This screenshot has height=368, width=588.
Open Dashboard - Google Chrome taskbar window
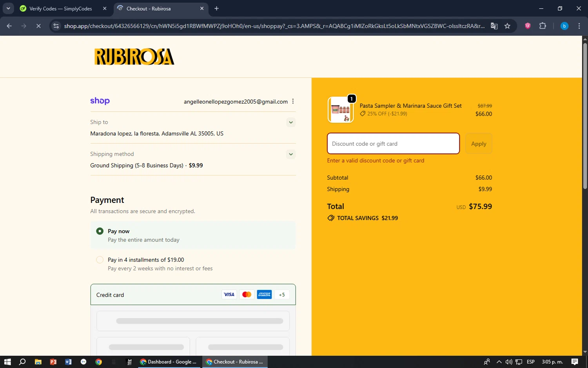[x=169, y=362]
